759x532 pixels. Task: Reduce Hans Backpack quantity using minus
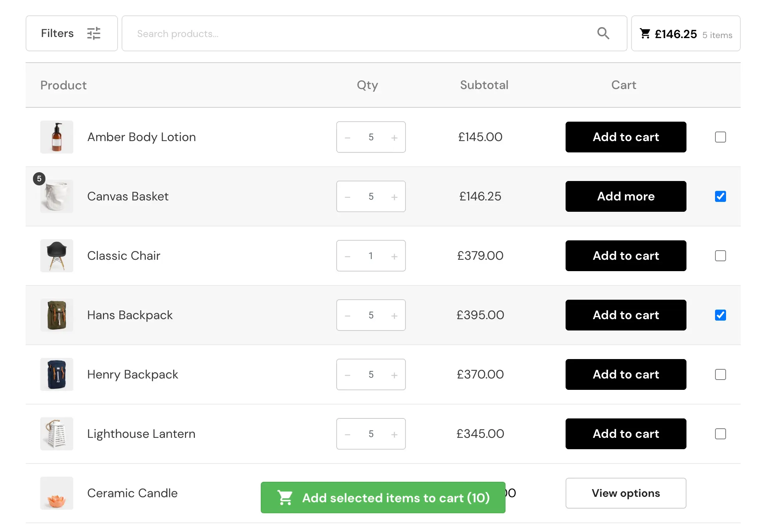coord(348,316)
